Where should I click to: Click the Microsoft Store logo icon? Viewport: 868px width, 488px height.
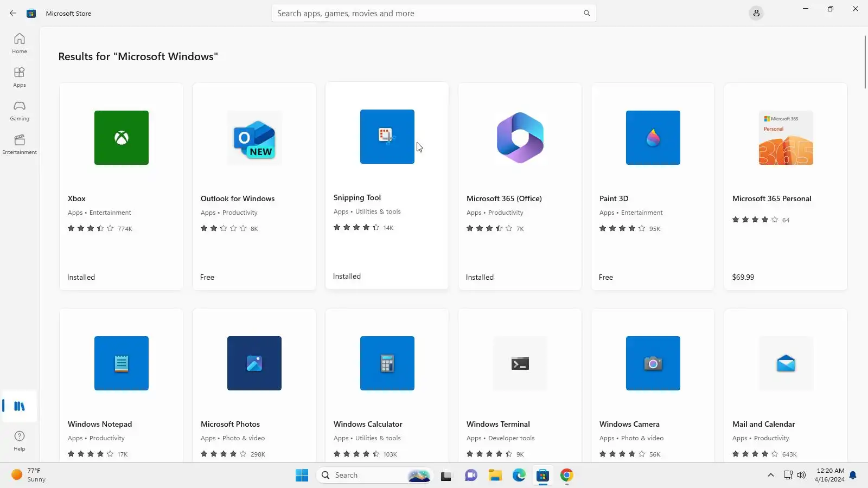pyautogui.click(x=31, y=13)
